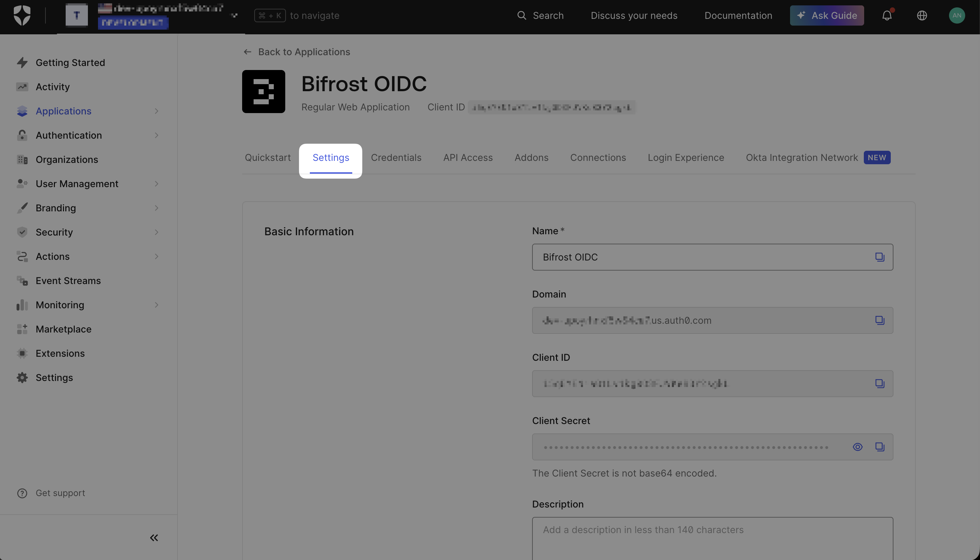
Task: Expand the Monitoring chevron
Action: pyautogui.click(x=156, y=305)
